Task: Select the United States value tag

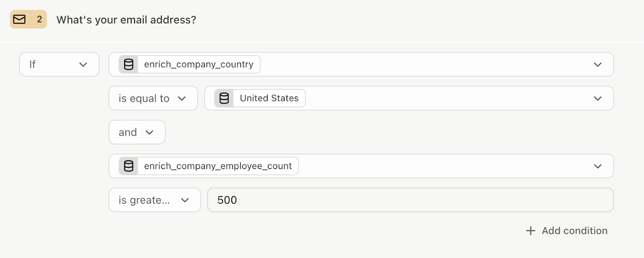Action: coord(260,98)
